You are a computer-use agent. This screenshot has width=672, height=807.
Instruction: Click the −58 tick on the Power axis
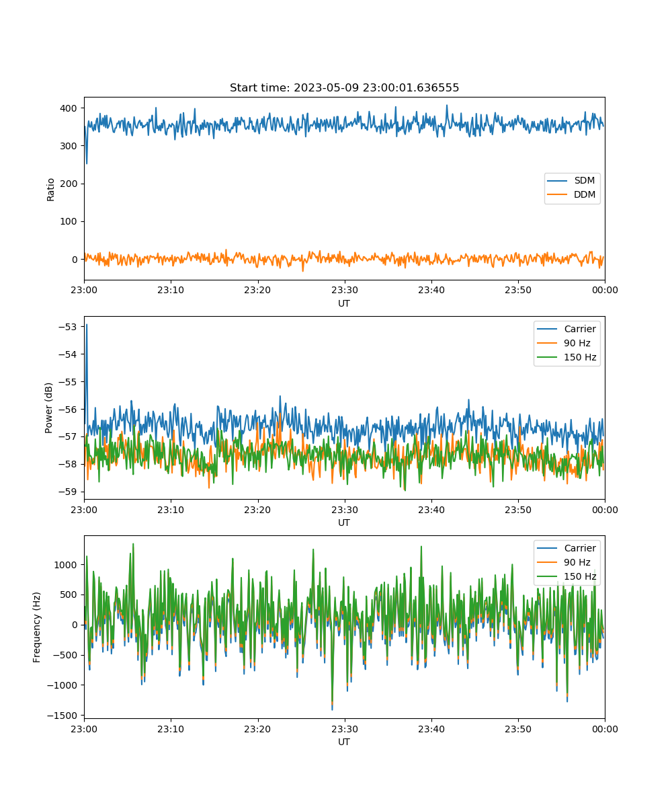tap(69, 464)
